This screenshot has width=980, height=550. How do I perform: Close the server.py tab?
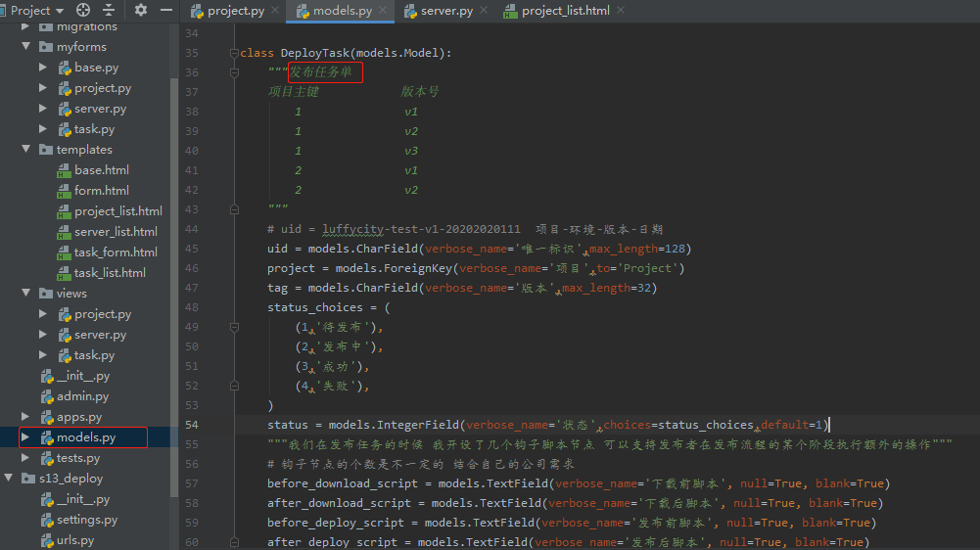483,10
